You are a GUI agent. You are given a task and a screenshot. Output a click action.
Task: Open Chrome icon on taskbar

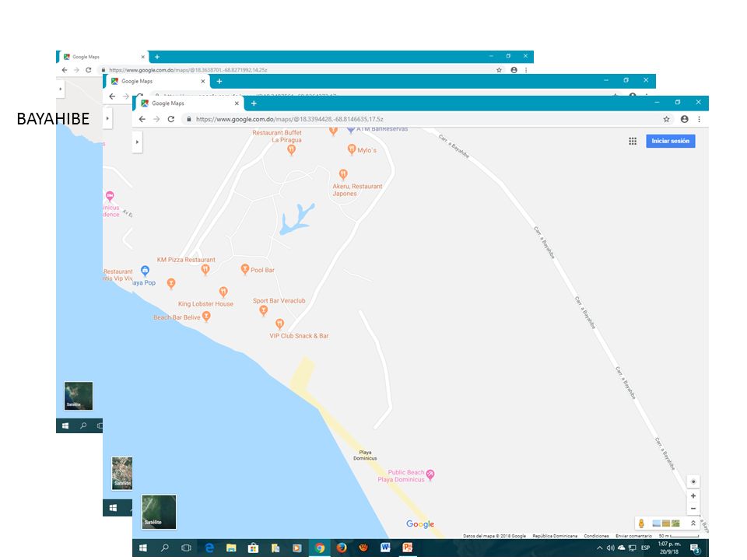coord(320,548)
